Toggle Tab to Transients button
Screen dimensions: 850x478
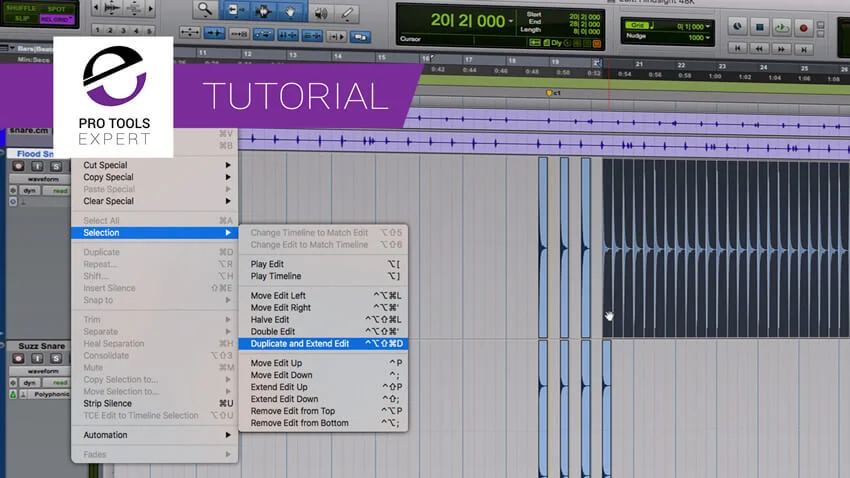click(214, 33)
